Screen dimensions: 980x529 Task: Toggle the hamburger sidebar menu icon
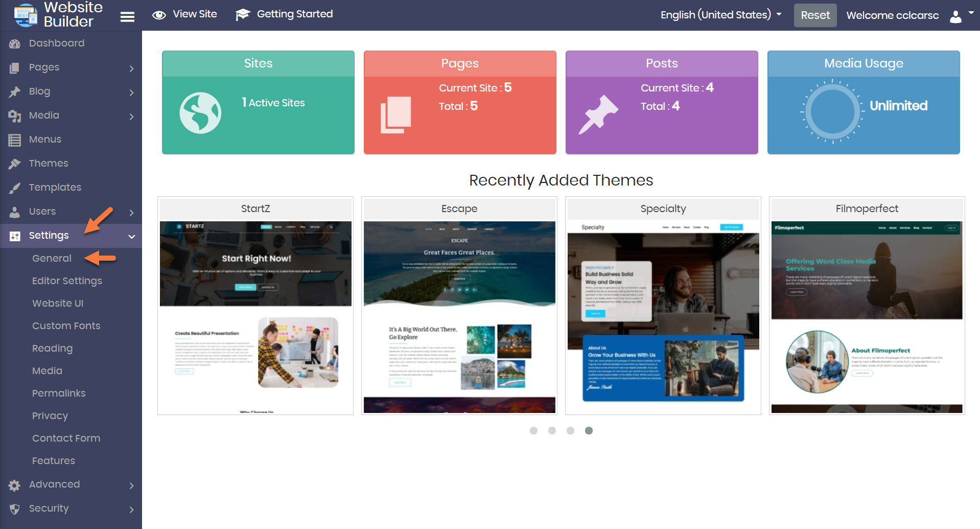coord(127,17)
